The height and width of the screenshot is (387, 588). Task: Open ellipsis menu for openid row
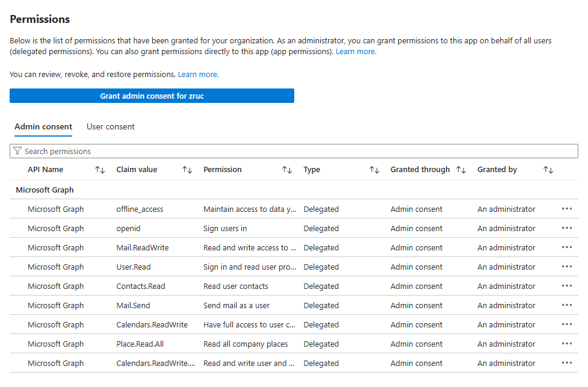pos(566,228)
